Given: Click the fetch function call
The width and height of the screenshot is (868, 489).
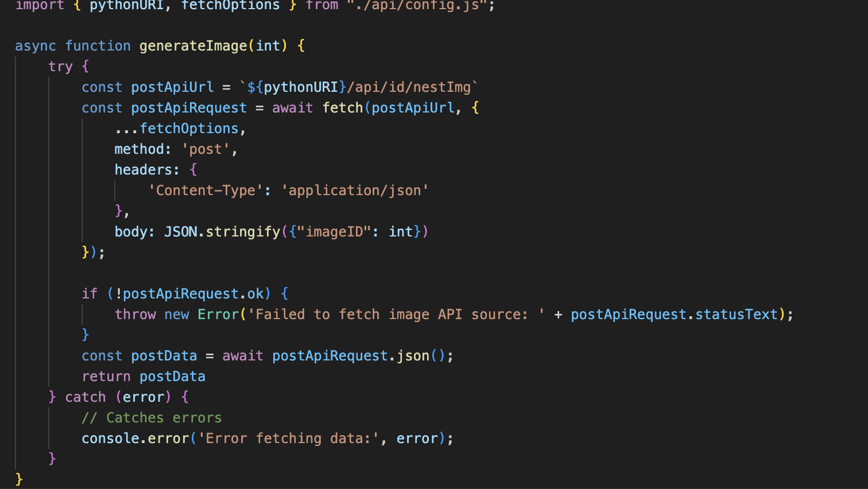Looking at the screenshot, I should tap(342, 108).
